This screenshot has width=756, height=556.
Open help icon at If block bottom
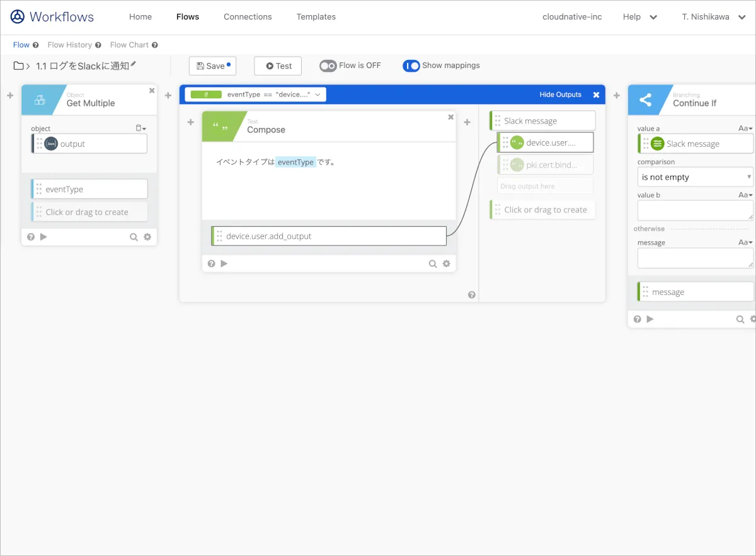click(x=472, y=295)
